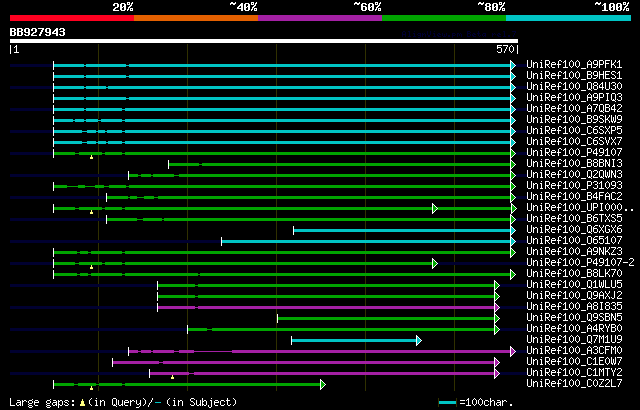
Task: Select UniRef100_O65107 label text
Action: (x=574, y=241)
